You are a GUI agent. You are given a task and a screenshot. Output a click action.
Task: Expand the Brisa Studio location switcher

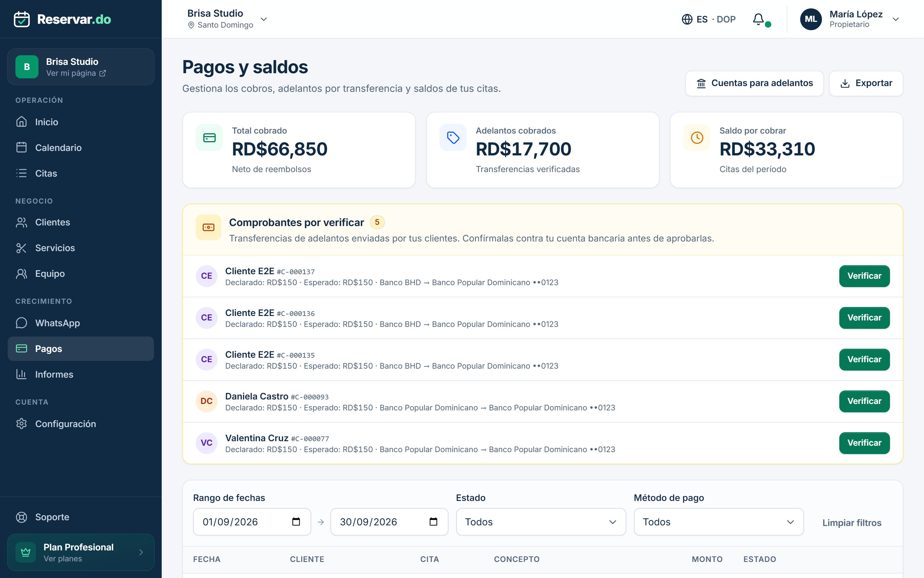(x=263, y=19)
